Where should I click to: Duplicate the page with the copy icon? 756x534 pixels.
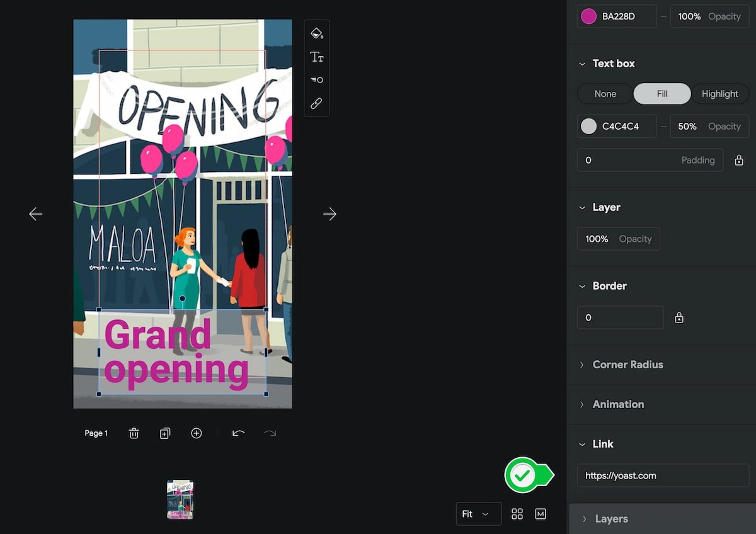pos(165,433)
